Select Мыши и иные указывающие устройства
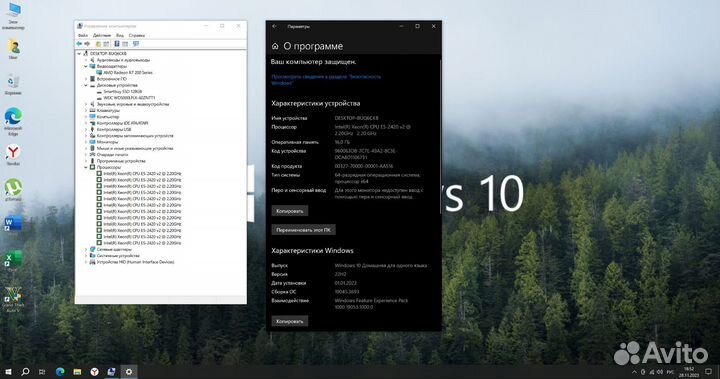720x379 pixels. [x=135, y=148]
